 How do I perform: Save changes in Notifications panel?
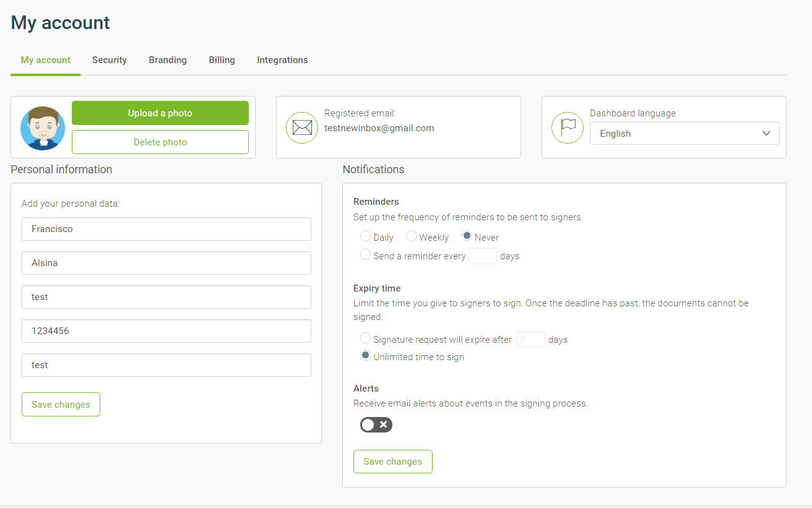[392, 461]
